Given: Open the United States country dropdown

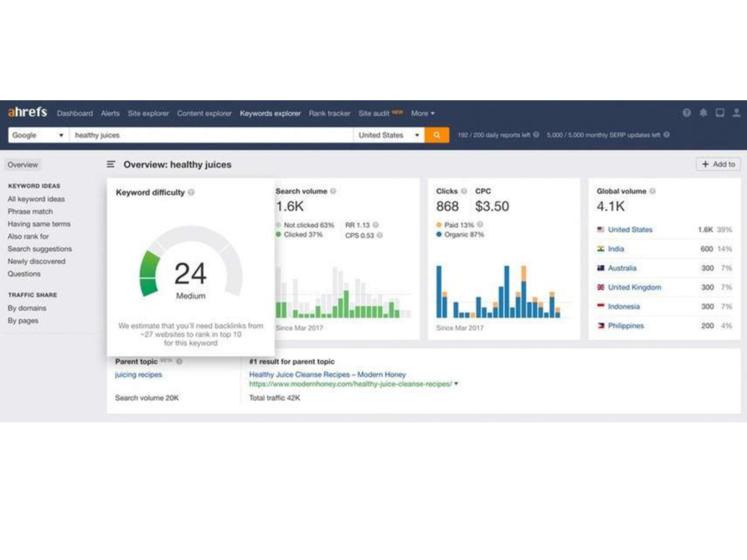Looking at the screenshot, I should click(x=388, y=135).
